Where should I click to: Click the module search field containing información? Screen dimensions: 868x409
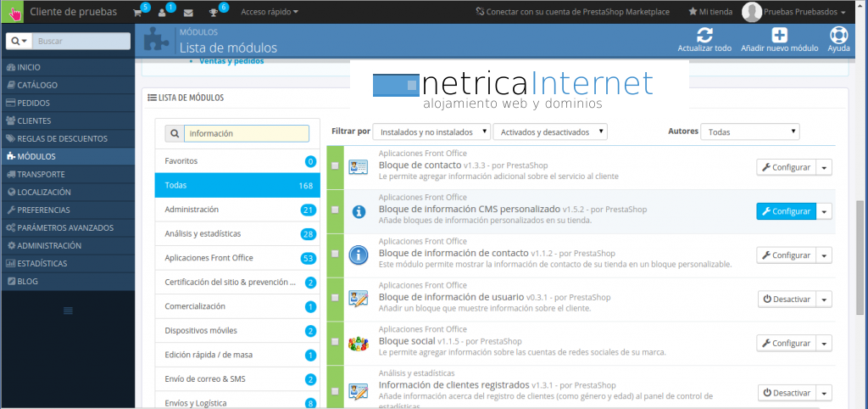click(247, 133)
